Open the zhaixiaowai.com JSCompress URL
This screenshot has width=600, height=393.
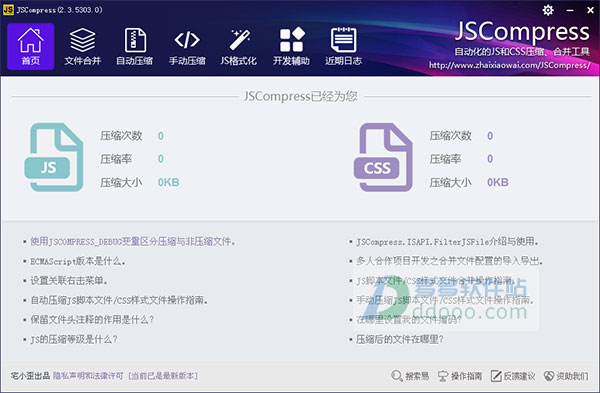click(509, 65)
